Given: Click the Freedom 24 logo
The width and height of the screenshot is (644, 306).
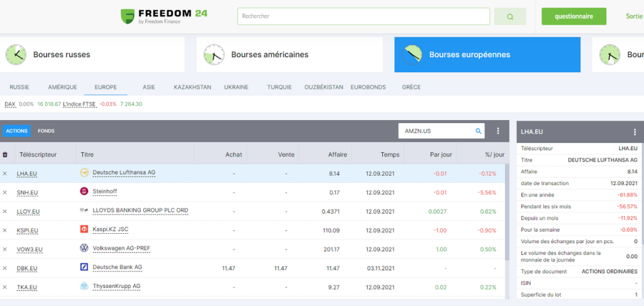Looking at the screenshot, I should coord(164,16).
